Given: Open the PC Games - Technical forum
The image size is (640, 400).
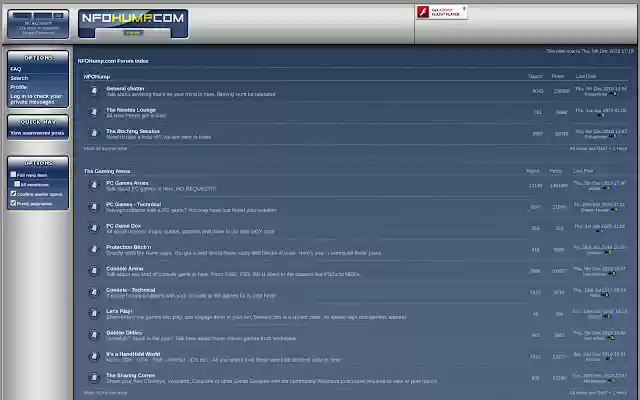Looking at the screenshot, I should point(133,204).
